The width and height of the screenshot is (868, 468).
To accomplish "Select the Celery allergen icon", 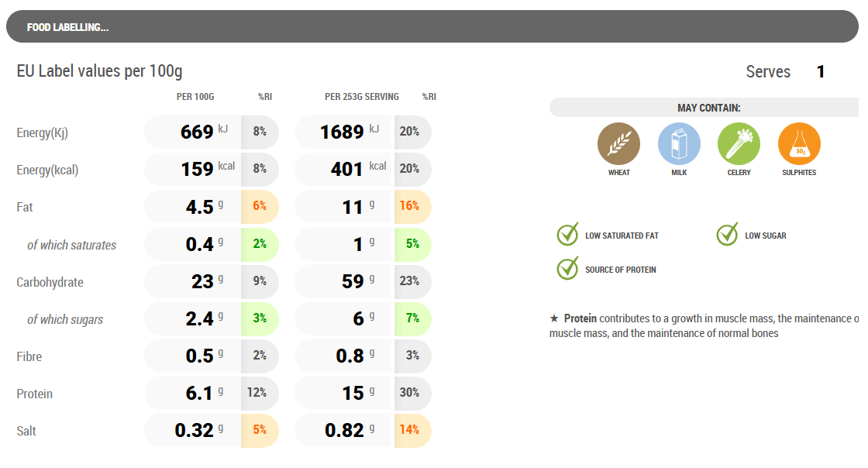I will [739, 144].
